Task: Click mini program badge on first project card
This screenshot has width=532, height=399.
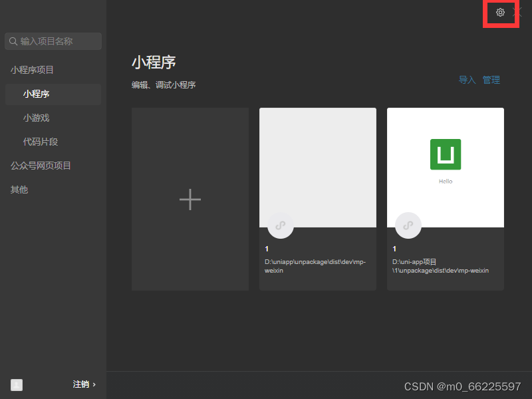Action: 281,225
